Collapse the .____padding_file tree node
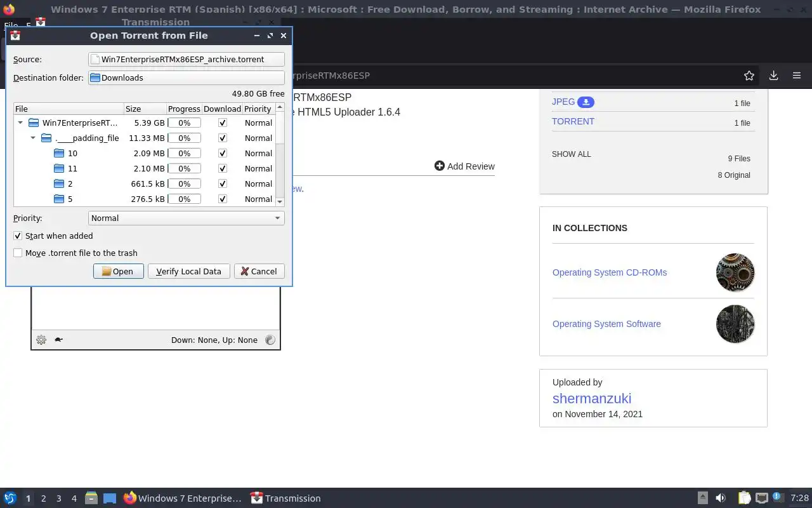 33,138
